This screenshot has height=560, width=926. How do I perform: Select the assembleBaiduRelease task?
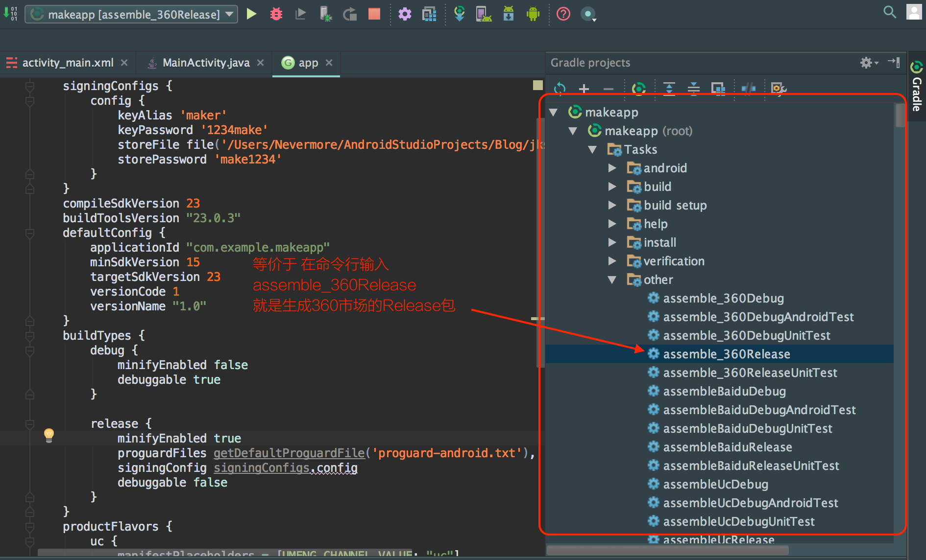pos(727,447)
